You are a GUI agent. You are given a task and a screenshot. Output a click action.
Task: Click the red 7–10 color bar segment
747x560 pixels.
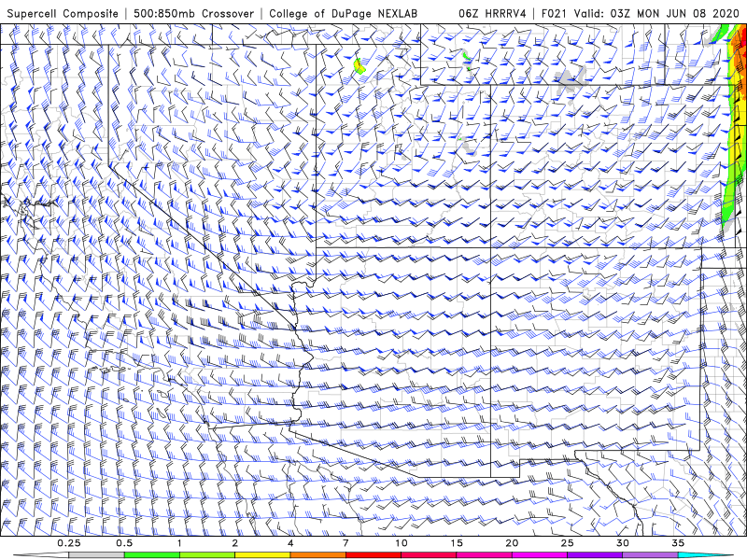click(x=373, y=555)
